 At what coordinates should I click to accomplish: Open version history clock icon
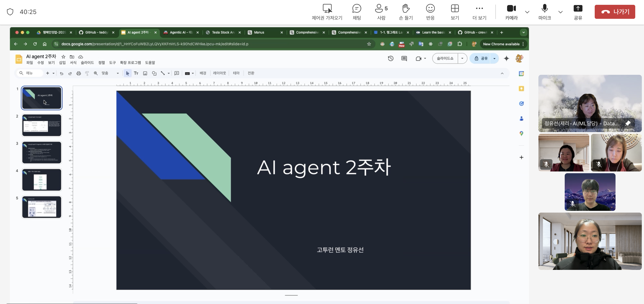[x=391, y=58]
